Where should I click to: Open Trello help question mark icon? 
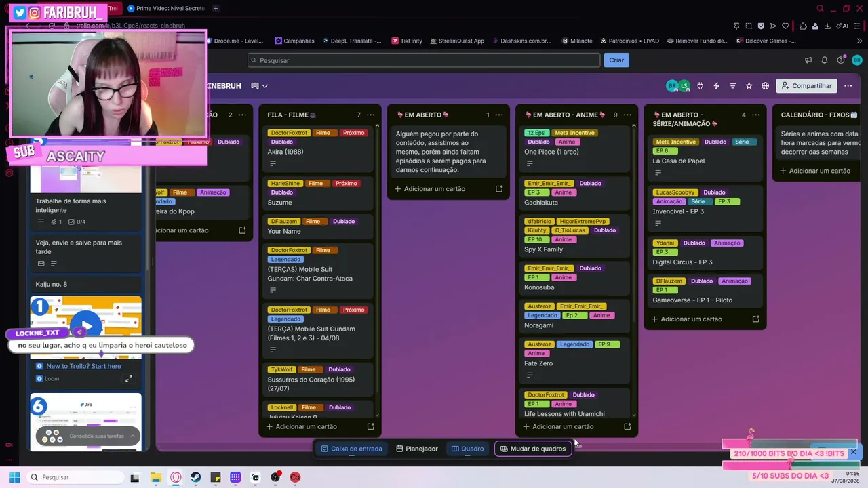coord(841,60)
